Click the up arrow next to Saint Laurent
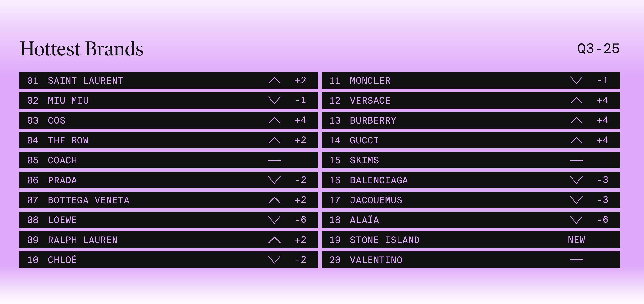644x304 pixels. (x=274, y=81)
